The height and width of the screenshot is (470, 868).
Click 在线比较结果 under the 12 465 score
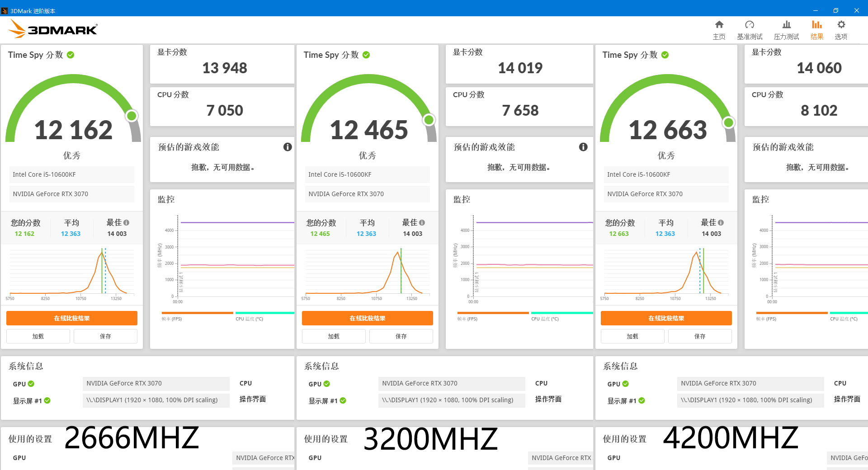pos(368,318)
